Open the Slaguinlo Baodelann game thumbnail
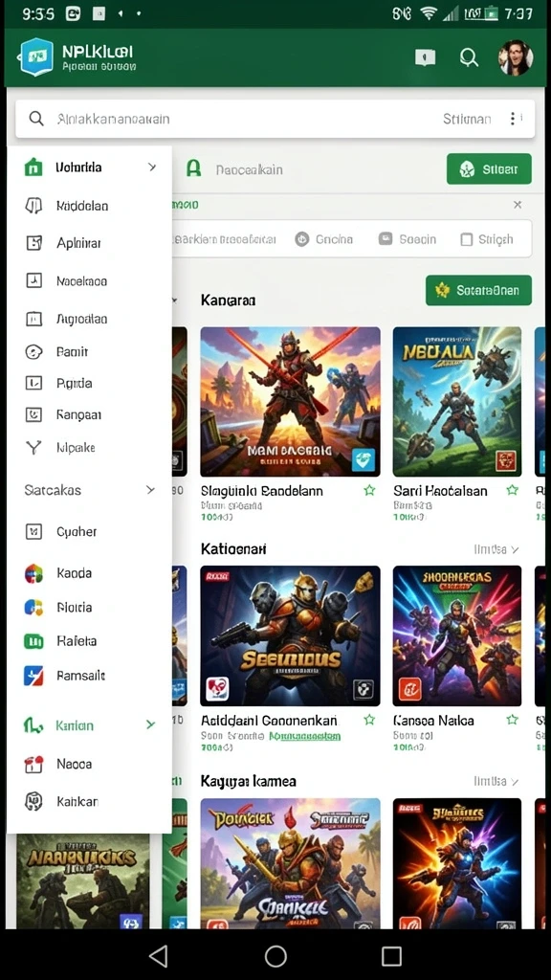Screen dimensions: 551x980 click(290, 401)
